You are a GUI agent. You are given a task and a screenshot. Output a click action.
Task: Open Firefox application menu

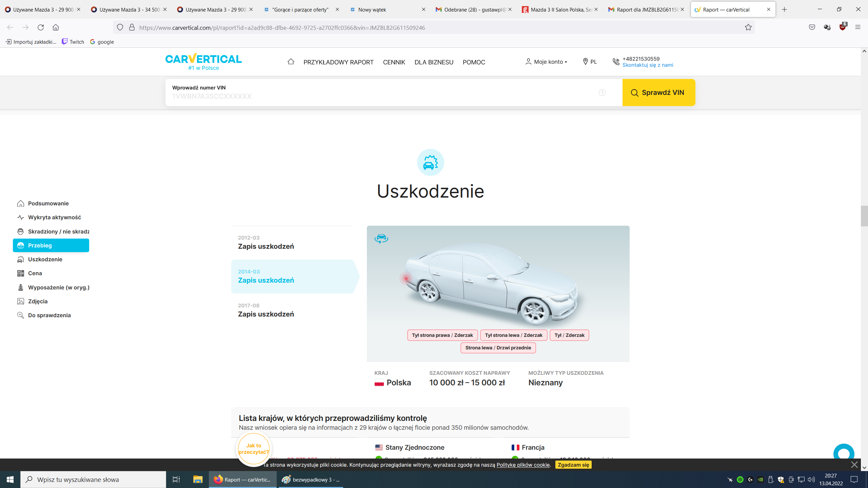coord(857,27)
